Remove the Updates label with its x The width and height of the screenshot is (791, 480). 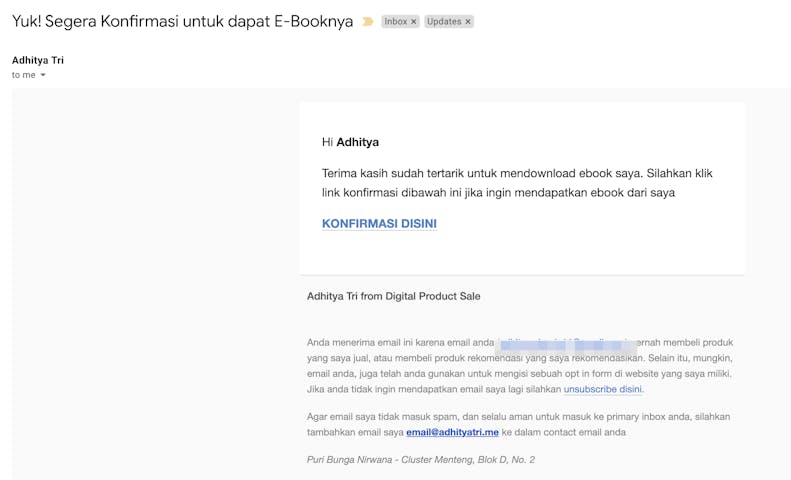(467, 21)
